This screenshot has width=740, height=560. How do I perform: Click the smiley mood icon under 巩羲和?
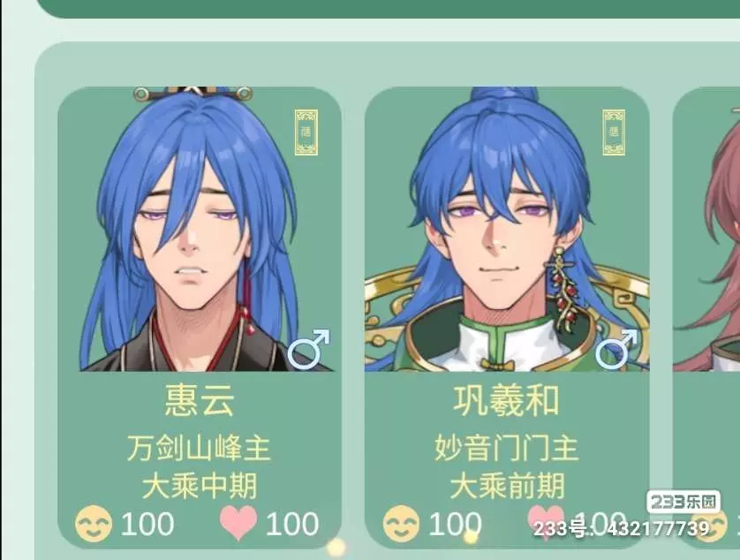(402, 524)
